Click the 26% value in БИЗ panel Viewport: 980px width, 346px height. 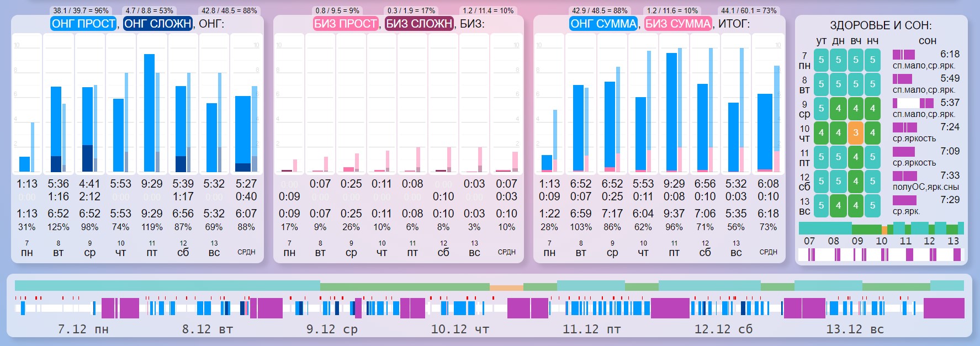coord(351,227)
